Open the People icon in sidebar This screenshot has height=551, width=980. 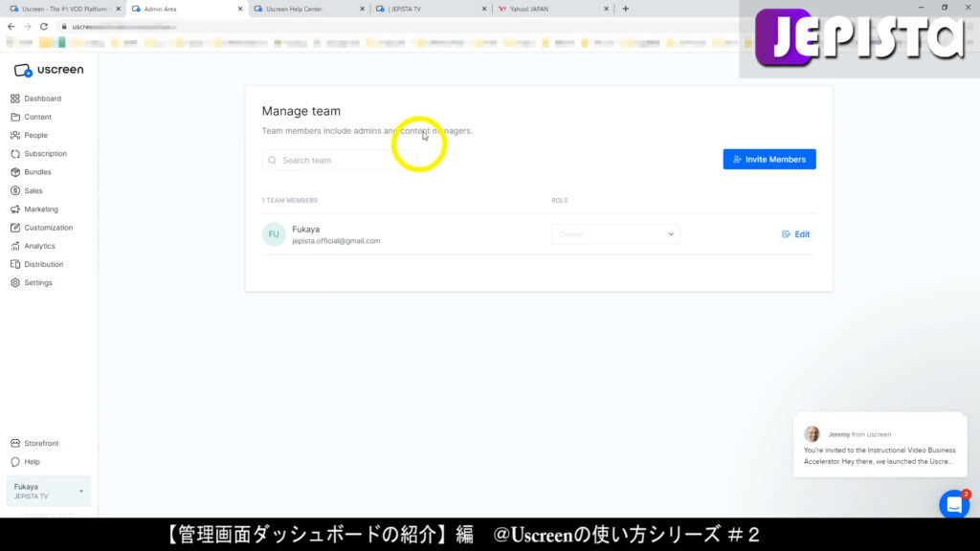tap(15, 135)
